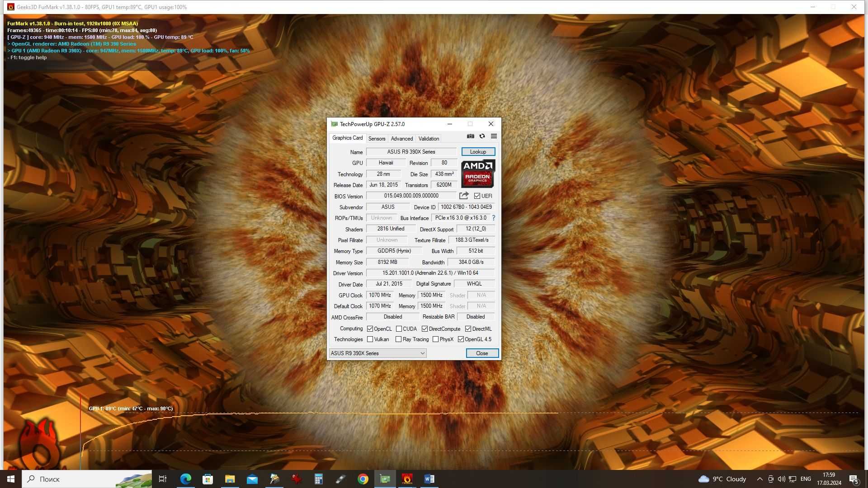Click the FurMark GPU temperature graph label
The height and width of the screenshot is (488, 868).
pos(131,408)
